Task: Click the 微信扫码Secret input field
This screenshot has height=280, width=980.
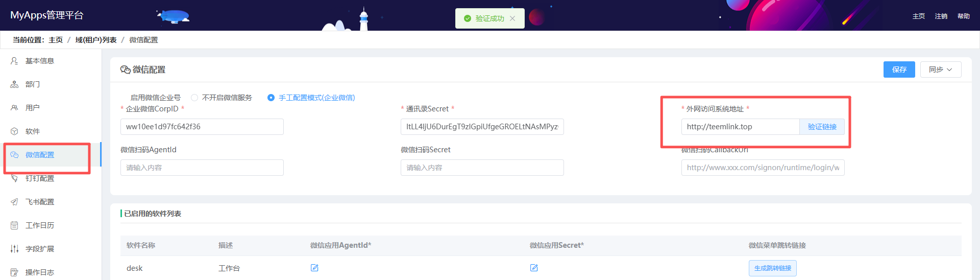Action: (x=482, y=168)
